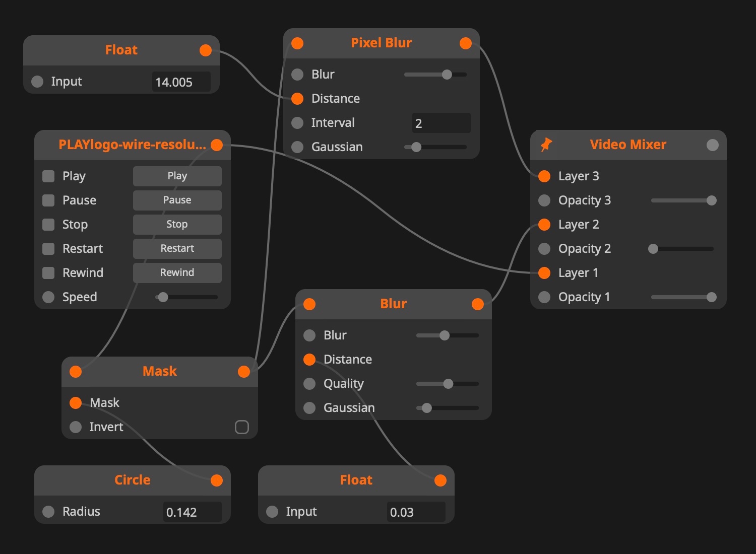
Task: Click the Video Mixer output port
Action: (x=712, y=145)
